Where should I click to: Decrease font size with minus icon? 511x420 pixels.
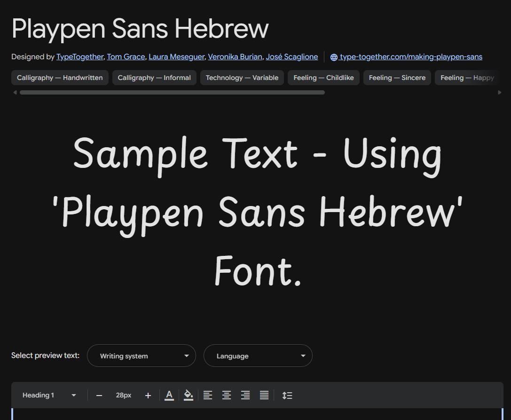tap(99, 396)
